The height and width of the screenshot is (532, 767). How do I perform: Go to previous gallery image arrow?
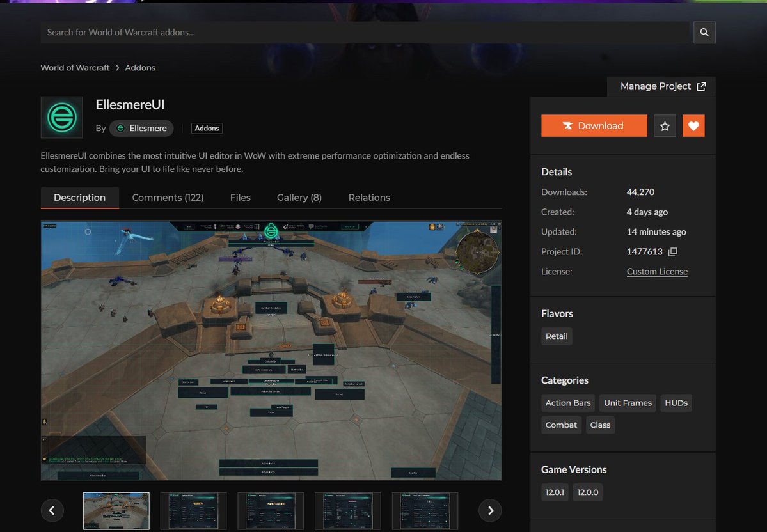coord(52,510)
